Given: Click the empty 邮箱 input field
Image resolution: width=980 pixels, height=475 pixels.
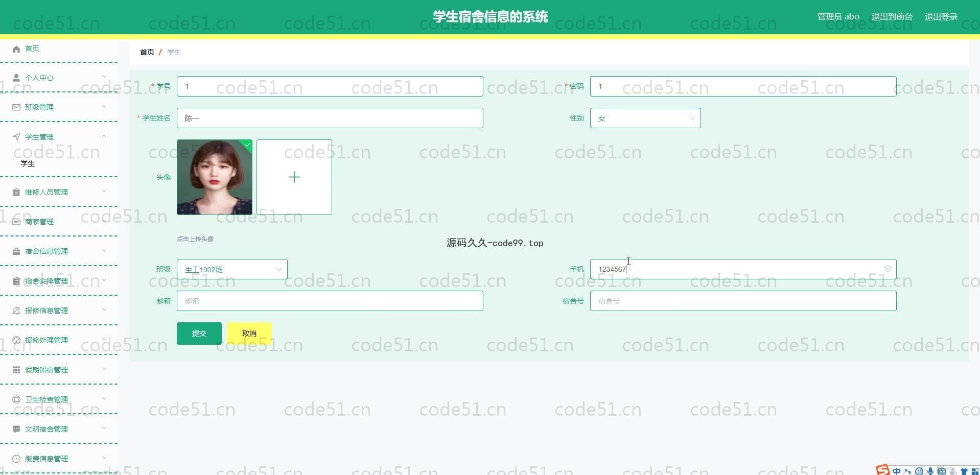Looking at the screenshot, I should [x=330, y=301].
